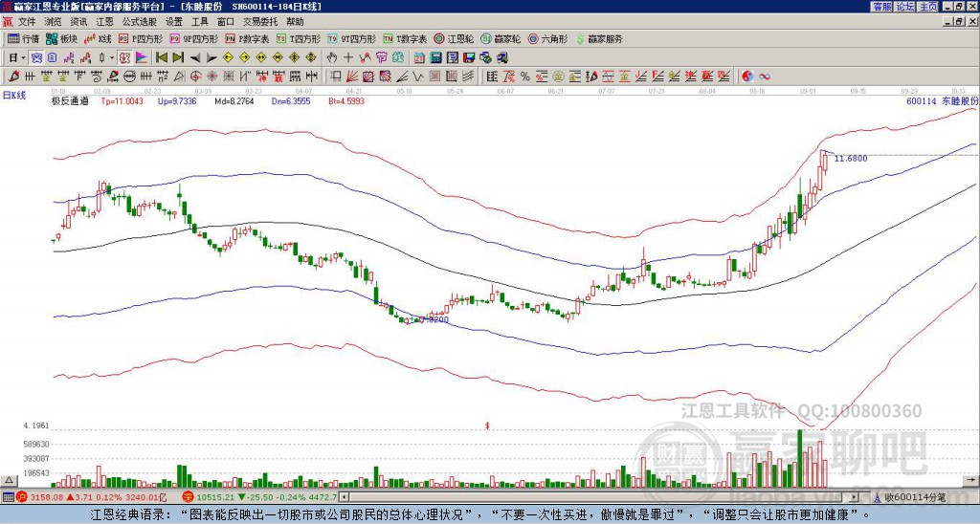This screenshot has width=980, height=524.
Task: Click the status bar grid icon at bottom left
Action: tap(8, 497)
